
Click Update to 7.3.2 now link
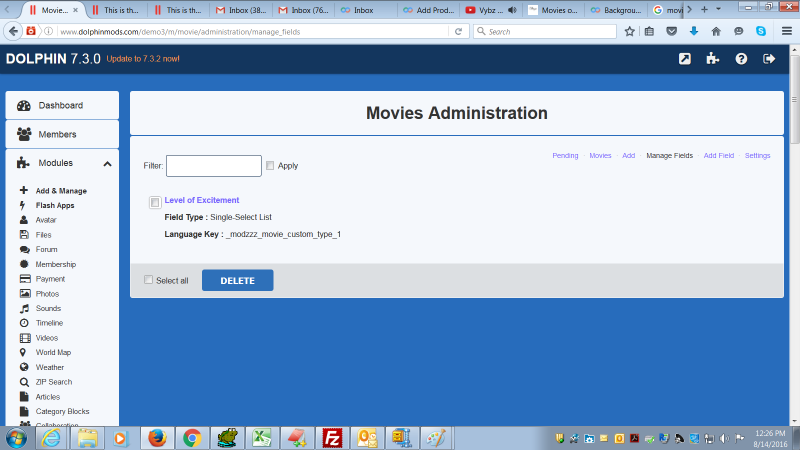tap(143, 59)
